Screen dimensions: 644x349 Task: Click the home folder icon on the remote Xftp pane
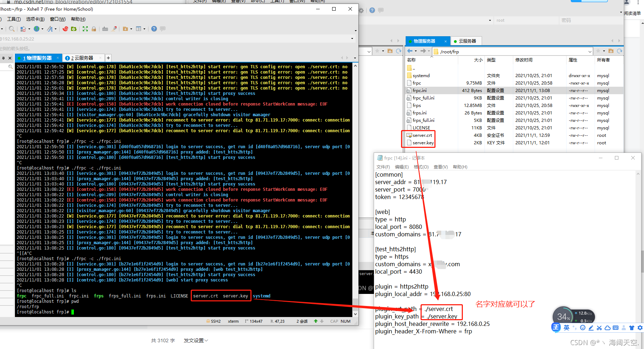pyautogui.click(x=611, y=51)
